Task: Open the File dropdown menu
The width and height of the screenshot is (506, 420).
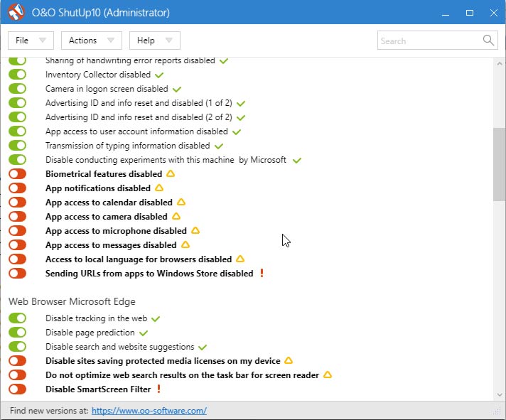Action: click(x=31, y=41)
